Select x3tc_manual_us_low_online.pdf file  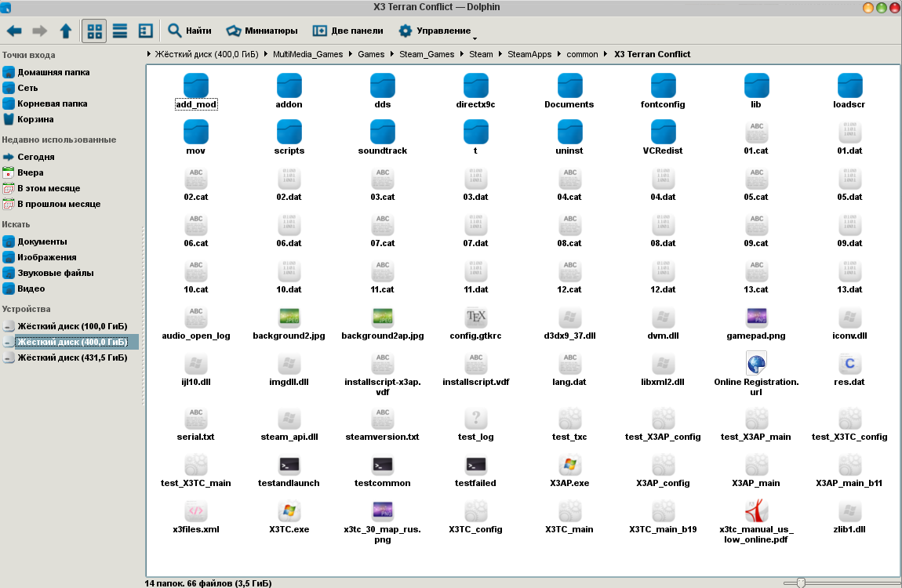(x=756, y=521)
